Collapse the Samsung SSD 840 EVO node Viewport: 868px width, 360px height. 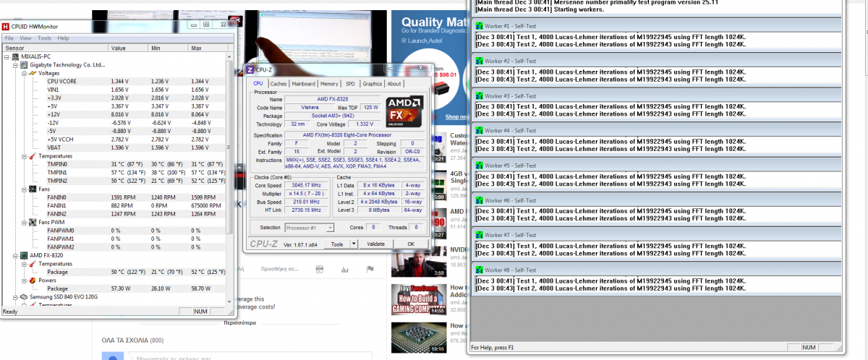(15, 297)
